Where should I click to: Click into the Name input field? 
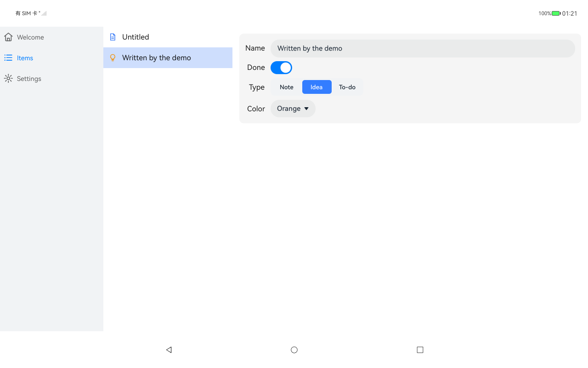click(x=423, y=48)
